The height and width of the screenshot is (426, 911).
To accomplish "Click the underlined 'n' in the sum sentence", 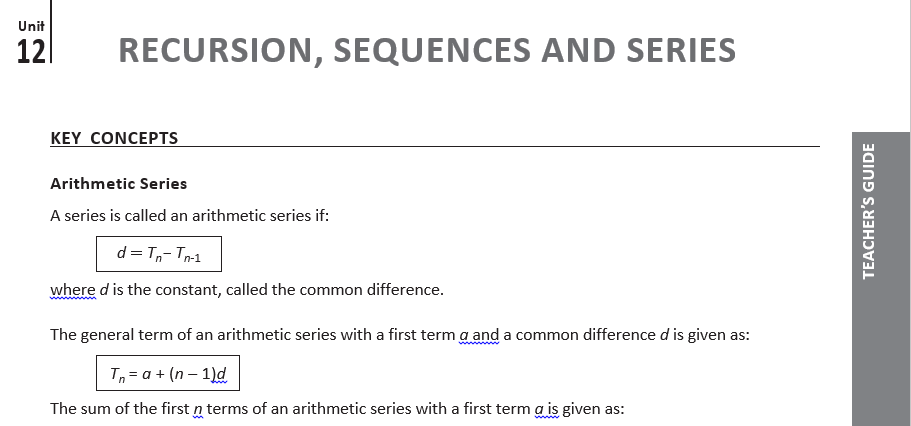I will tap(197, 409).
